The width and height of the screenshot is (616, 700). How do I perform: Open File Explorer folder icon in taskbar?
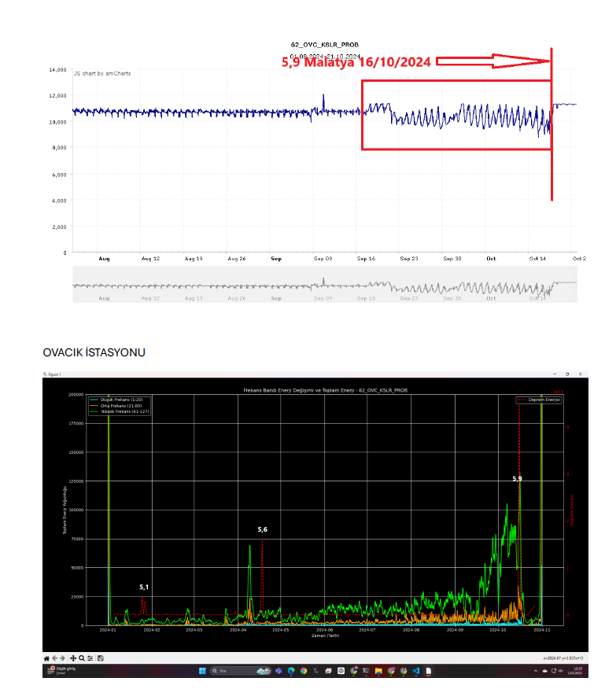point(378,671)
